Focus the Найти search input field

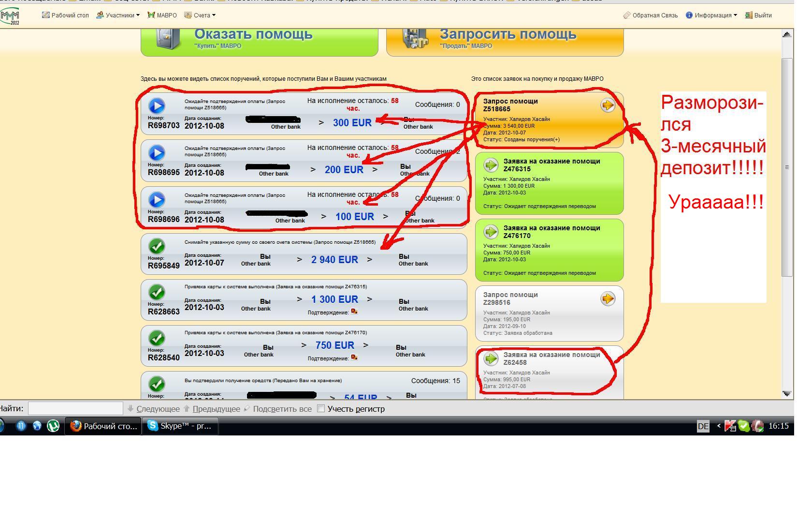(75, 408)
